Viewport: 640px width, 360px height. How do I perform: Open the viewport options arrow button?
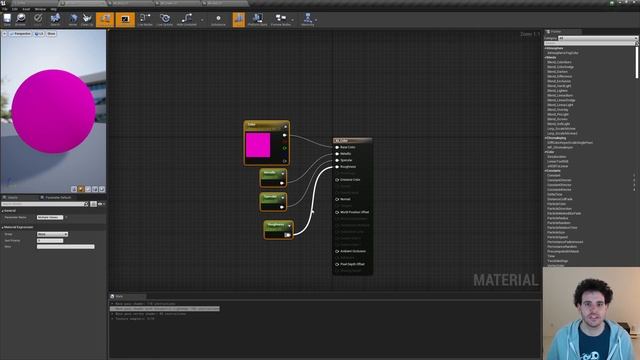[x=5, y=33]
